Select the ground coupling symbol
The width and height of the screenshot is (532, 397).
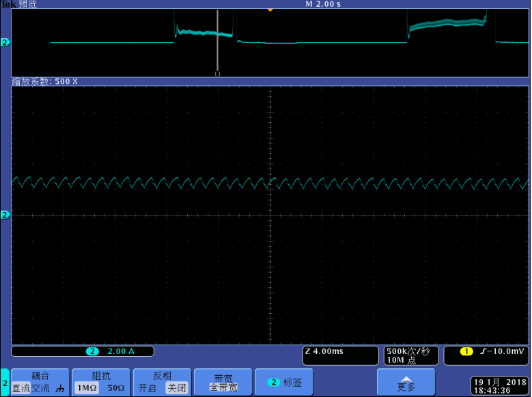60,388
